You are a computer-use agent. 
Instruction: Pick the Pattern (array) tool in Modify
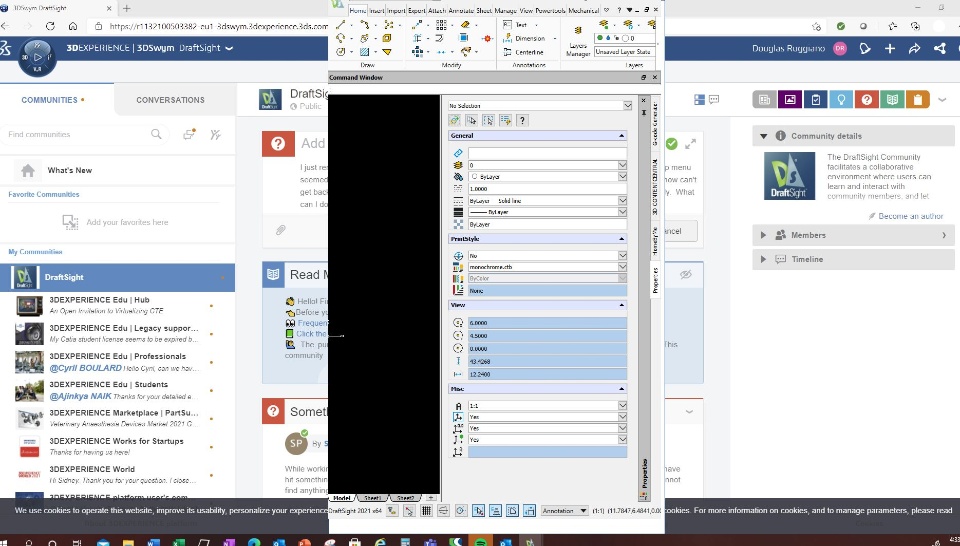pyautogui.click(x=441, y=24)
